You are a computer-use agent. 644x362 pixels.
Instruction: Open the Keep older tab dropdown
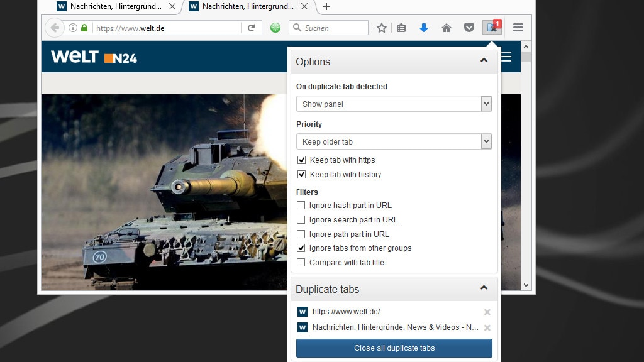(x=394, y=142)
